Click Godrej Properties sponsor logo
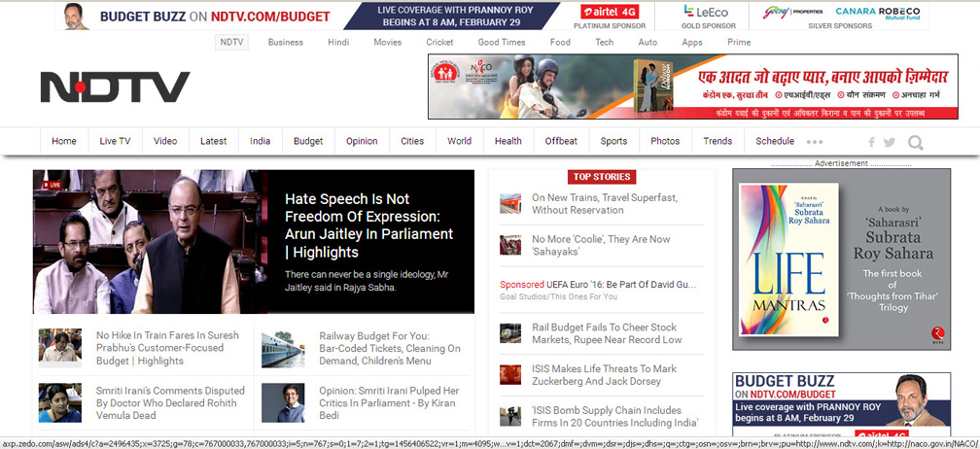 coord(792,12)
